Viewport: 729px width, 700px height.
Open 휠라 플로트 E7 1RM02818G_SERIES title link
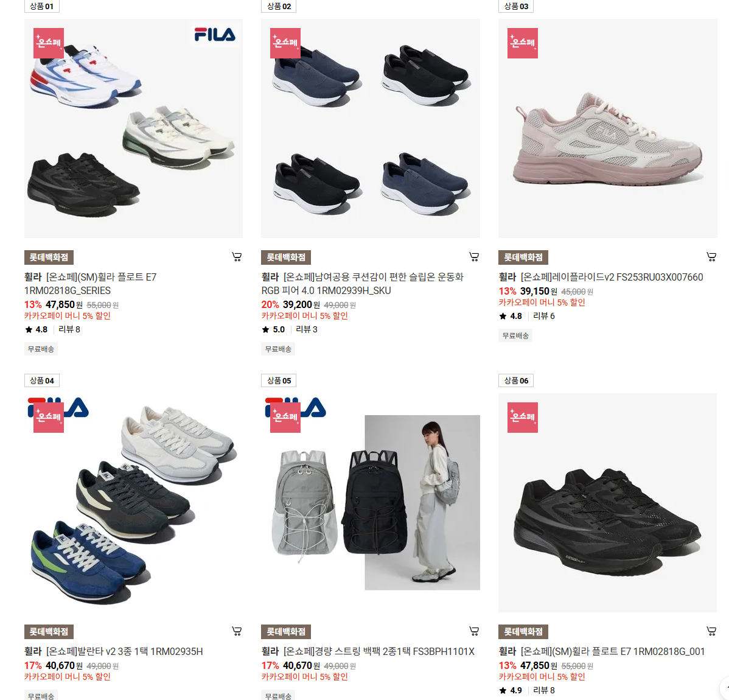pos(91,284)
